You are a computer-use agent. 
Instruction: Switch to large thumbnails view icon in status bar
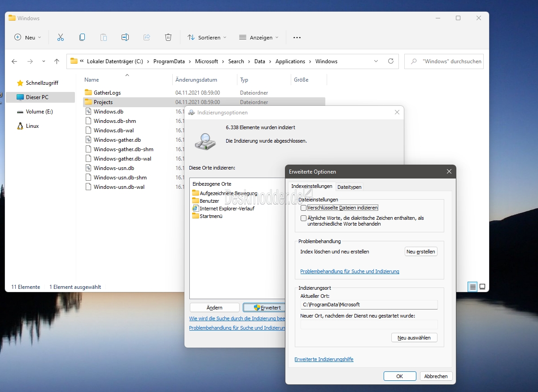(482, 287)
